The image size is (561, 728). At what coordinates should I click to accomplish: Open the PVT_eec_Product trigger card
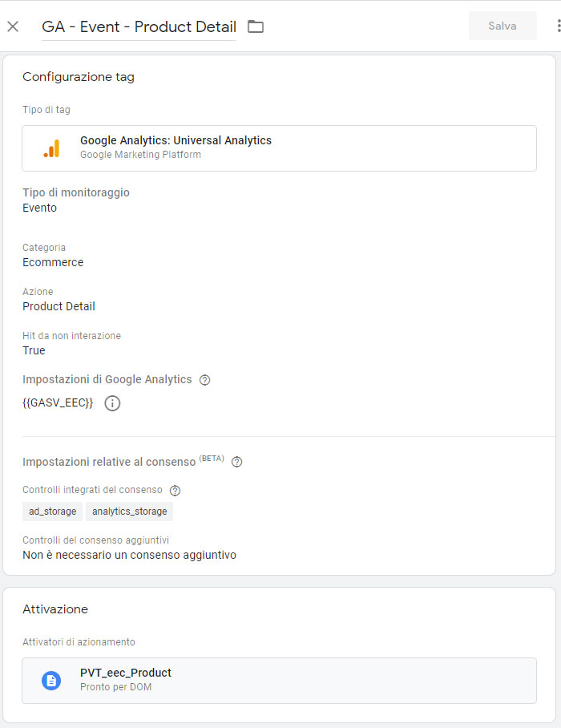[x=280, y=681]
